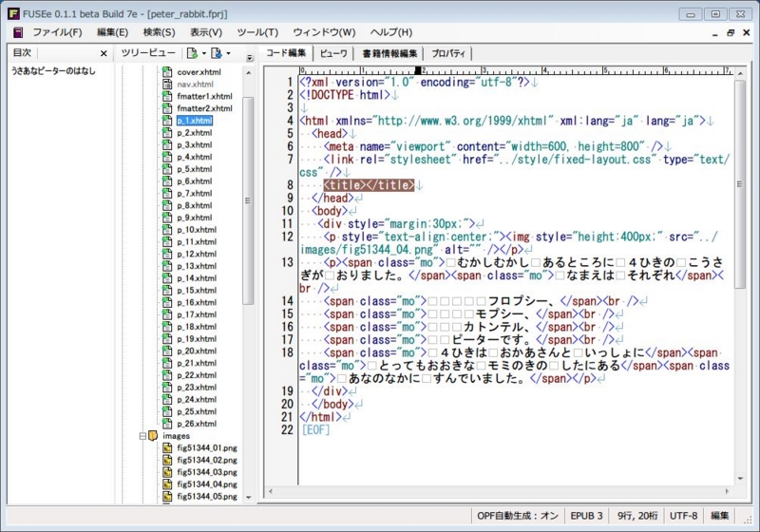Click the fig51344_02.png image icon

tap(167, 460)
